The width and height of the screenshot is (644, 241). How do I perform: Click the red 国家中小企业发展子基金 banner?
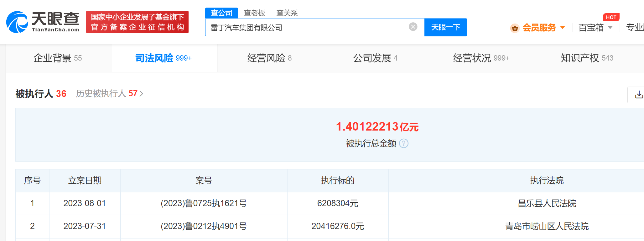[x=137, y=22]
